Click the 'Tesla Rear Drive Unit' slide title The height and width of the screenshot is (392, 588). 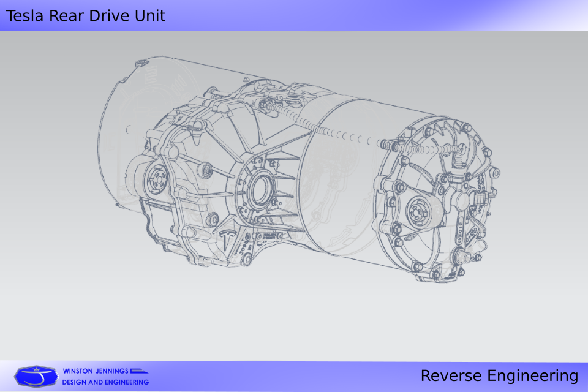point(86,16)
